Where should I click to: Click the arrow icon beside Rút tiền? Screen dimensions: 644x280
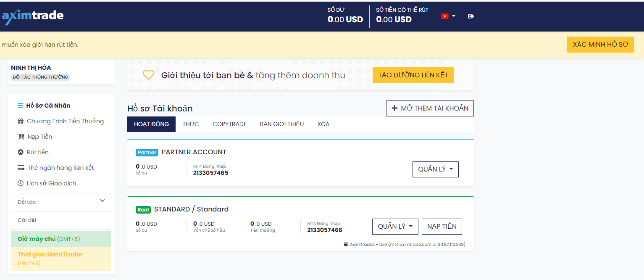point(21,152)
